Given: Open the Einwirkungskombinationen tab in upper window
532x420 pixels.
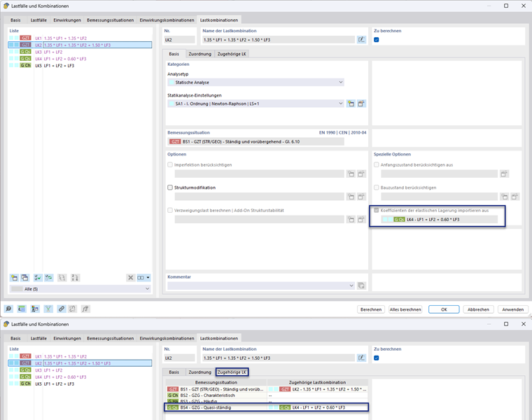Looking at the screenshot, I should coord(167,20).
